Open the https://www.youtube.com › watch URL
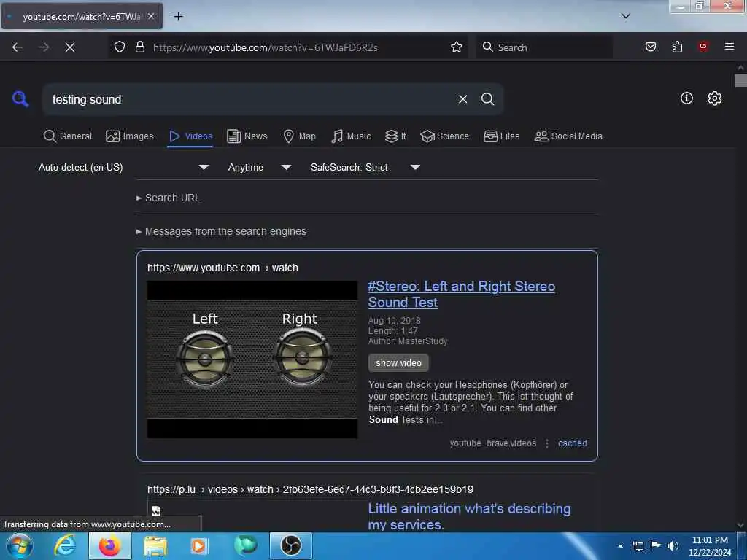Screen dimensions: 747x560 pyautogui.click(x=222, y=268)
